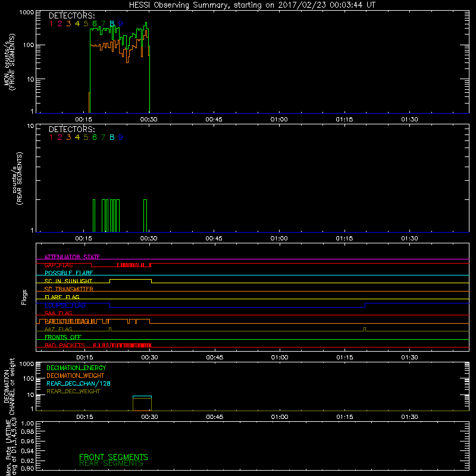Image resolution: width=476 pixels, height=476 pixels.
Task: Click the FRONTS_OFF flag label
Action: [x=63, y=337]
